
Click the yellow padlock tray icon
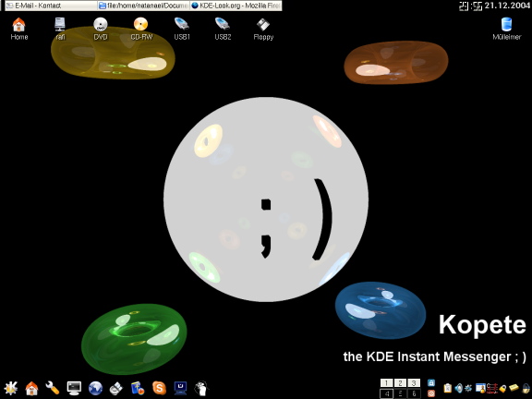502,388
